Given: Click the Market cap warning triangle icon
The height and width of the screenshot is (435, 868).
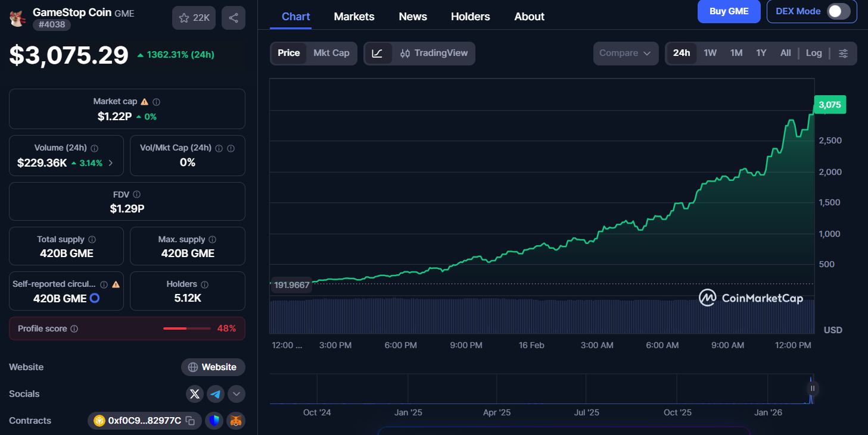Looking at the screenshot, I should (x=144, y=102).
